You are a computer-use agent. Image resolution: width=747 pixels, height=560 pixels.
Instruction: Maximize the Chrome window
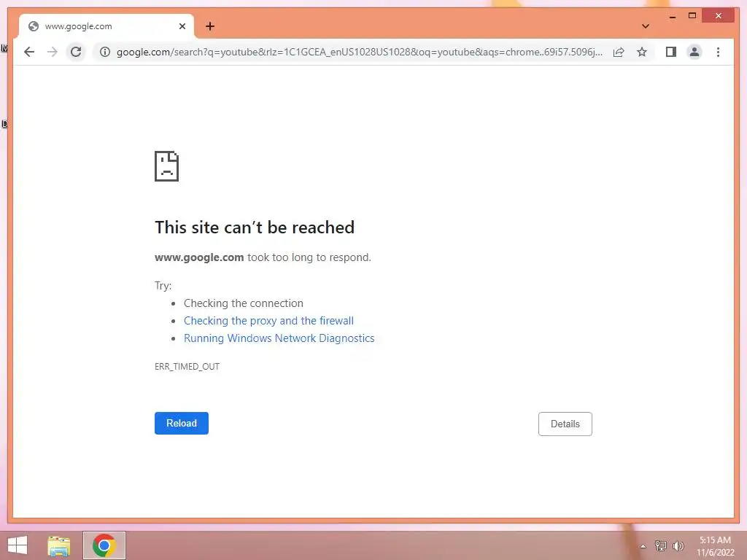[x=692, y=16]
